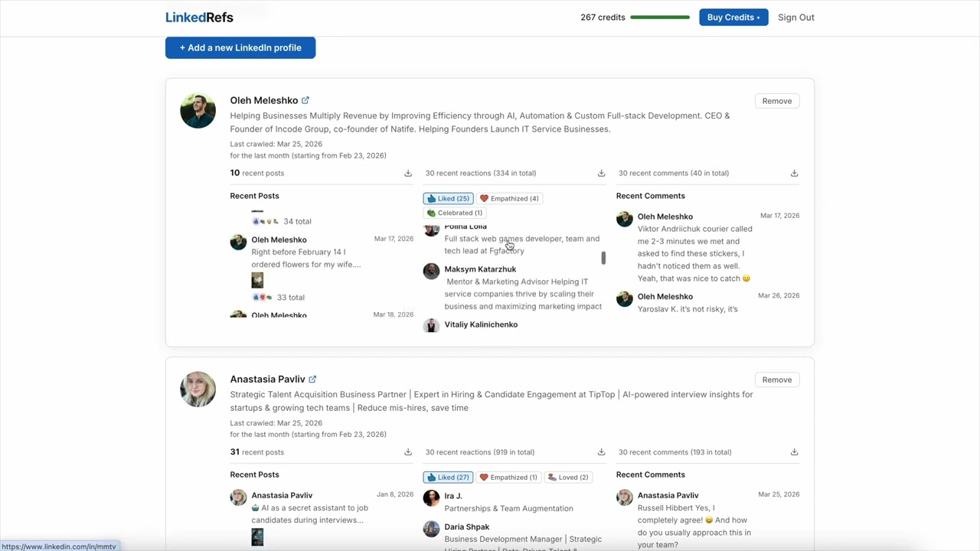Click the reactions list scrollbar in Oleh's card
This screenshot has height=551, width=980.
[x=603, y=258]
